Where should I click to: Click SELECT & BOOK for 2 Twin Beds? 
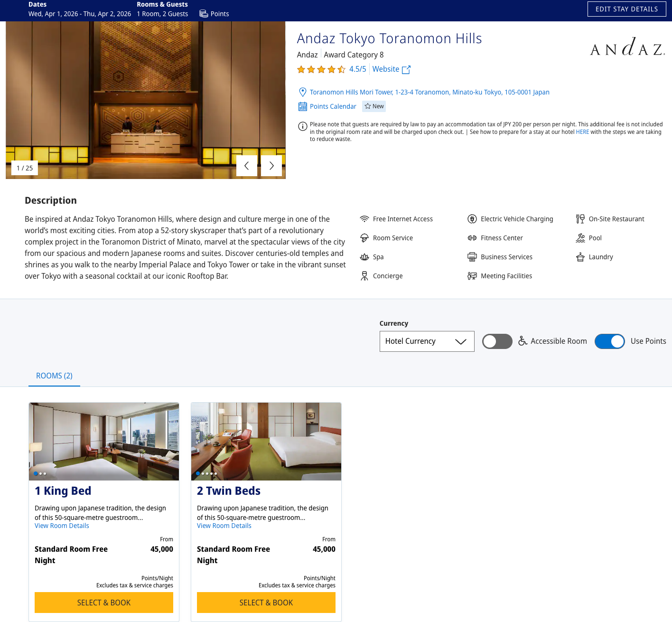click(x=266, y=602)
